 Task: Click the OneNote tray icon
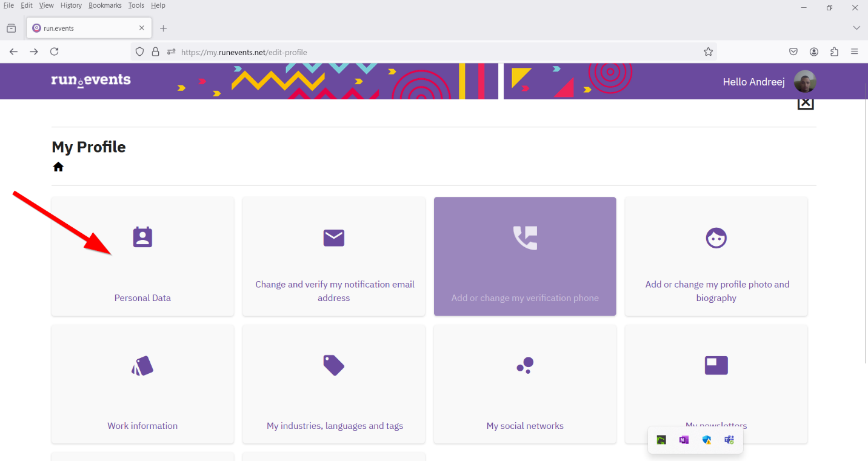[x=684, y=440]
